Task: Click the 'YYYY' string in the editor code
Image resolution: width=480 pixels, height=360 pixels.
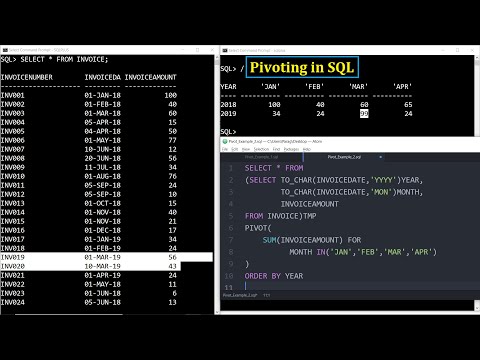Action: pyautogui.click(x=383, y=180)
